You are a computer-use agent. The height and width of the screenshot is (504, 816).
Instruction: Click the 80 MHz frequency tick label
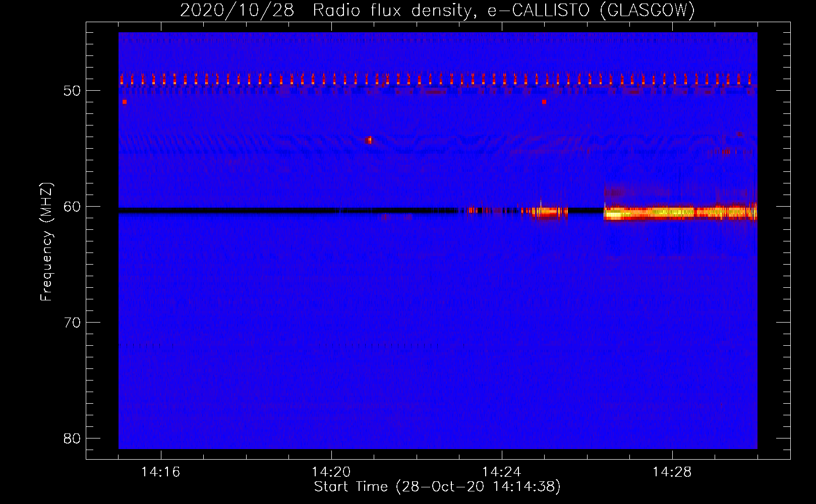click(x=72, y=438)
